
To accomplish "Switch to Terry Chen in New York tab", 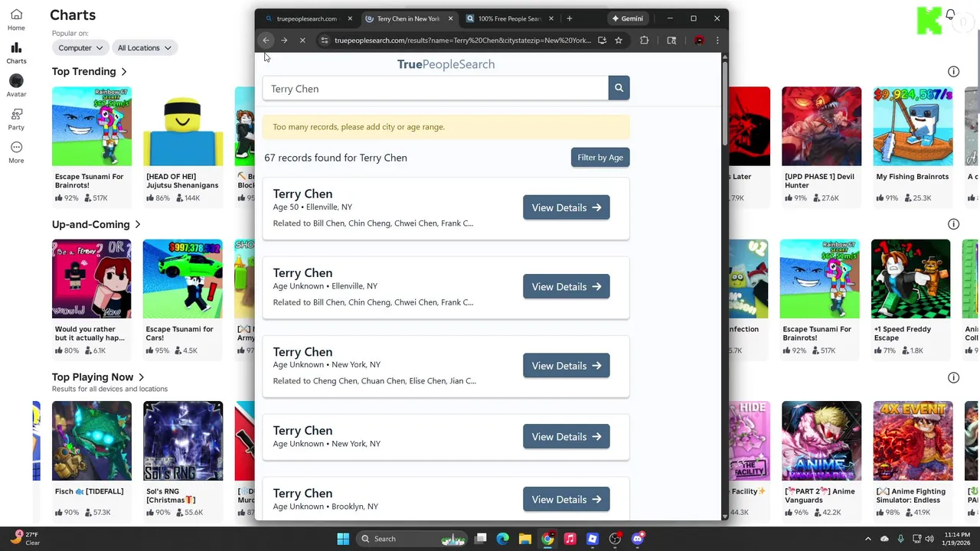I will pos(408,18).
